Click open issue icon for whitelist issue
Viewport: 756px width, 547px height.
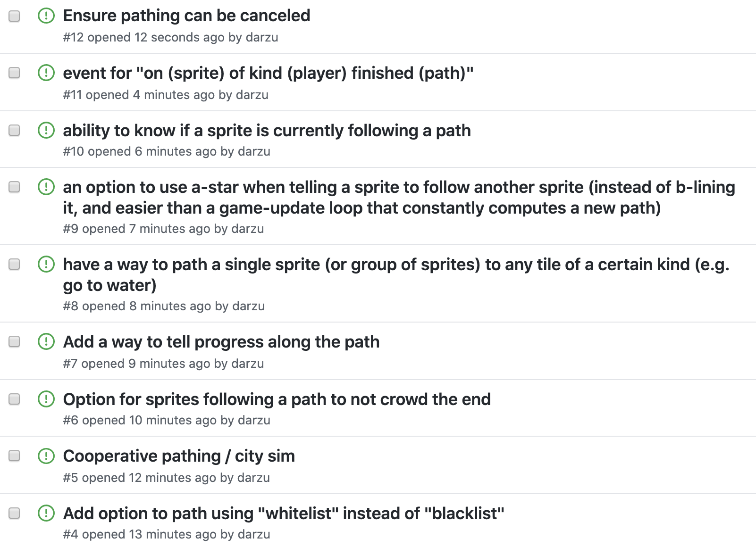(46, 513)
